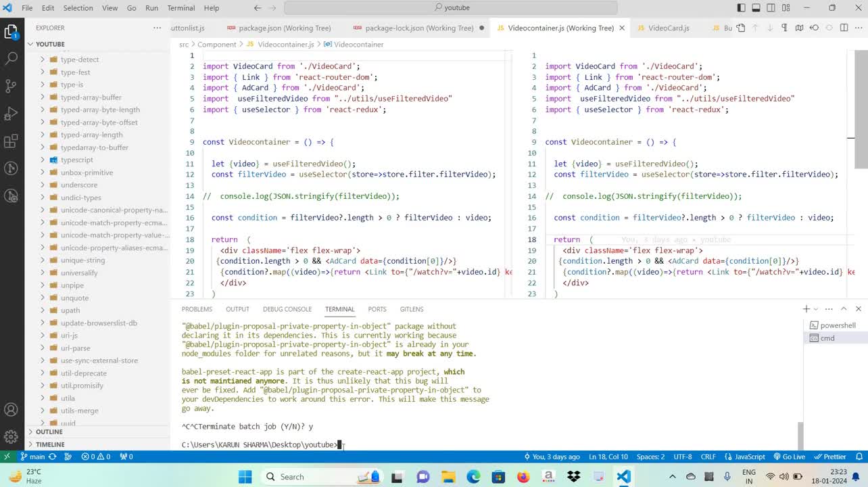Click the youtube search command bar

(450, 8)
